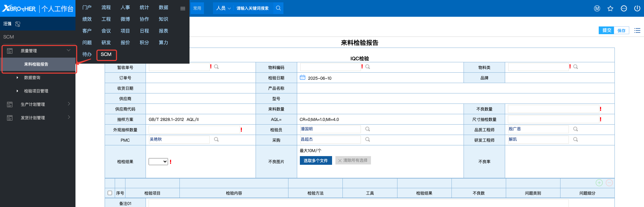Click the hamburger icon in module menu
The width and height of the screenshot is (644, 207).
[182, 8]
